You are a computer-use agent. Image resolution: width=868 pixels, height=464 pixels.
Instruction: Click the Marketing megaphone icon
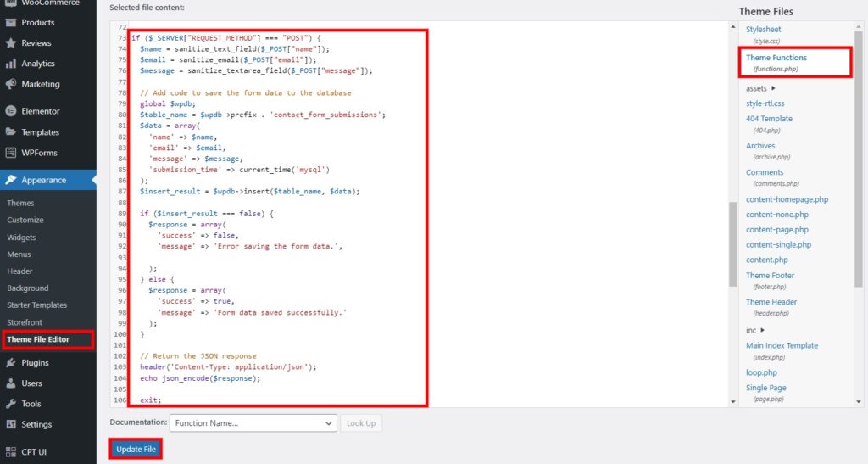click(10, 84)
